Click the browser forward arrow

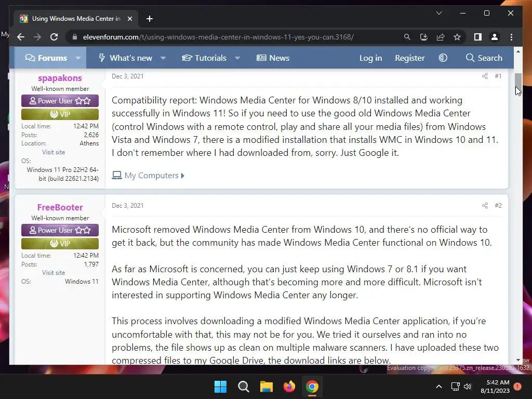pyautogui.click(x=37, y=37)
